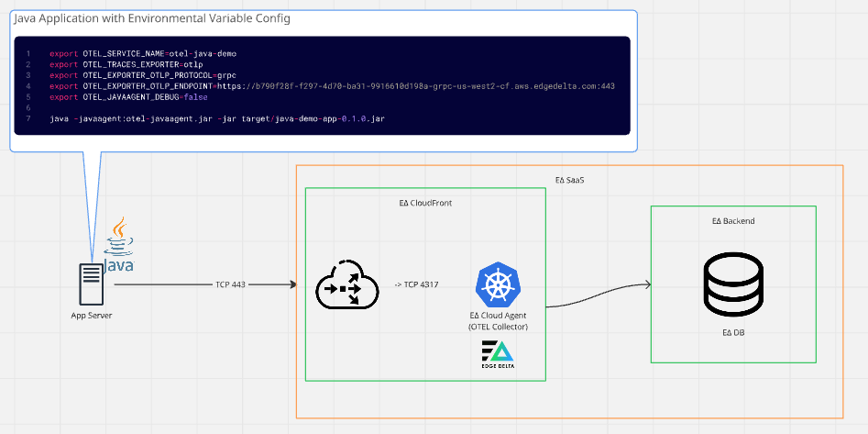The width and height of the screenshot is (868, 434).
Task: Select the database cylinder icon
Action: [732, 284]
